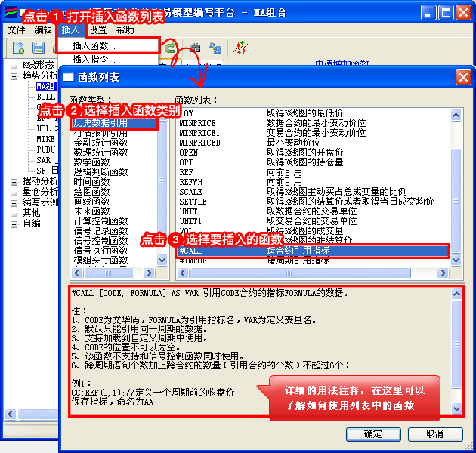Choose 插入函数... from the menu
Viewport: 476px width, 453px height.
tap(95, 46)
